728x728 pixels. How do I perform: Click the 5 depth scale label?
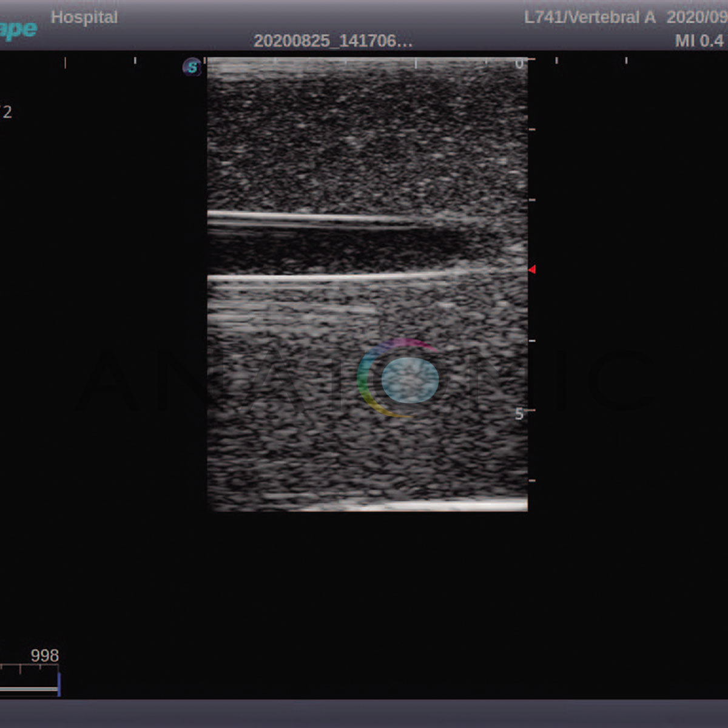pyautogui.click(x=519, y=414)
